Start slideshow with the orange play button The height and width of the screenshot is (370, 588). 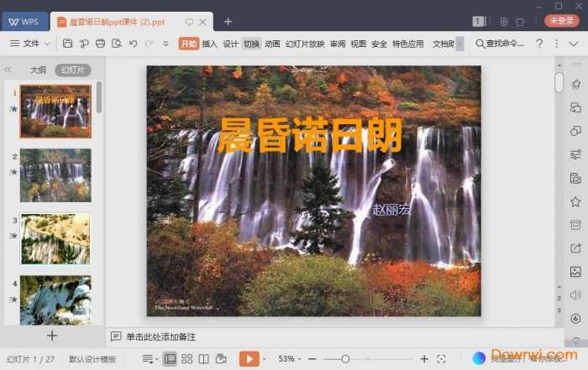(249, 359)
